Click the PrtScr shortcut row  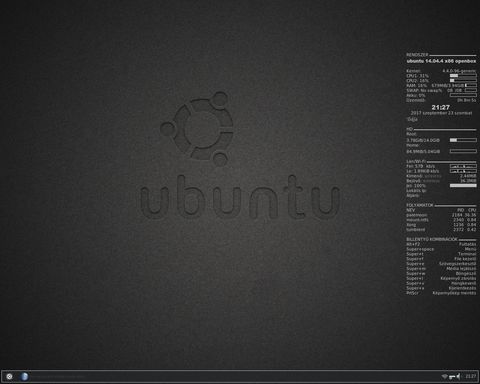point(441,293)
